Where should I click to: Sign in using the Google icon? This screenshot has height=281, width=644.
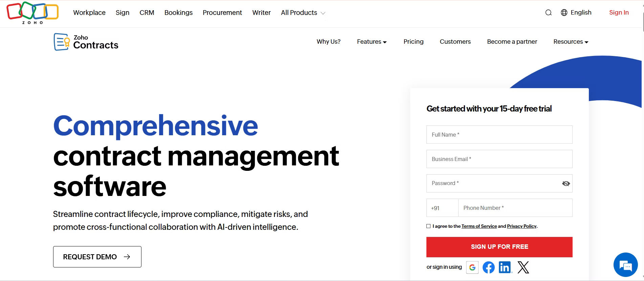coord(472,267)
